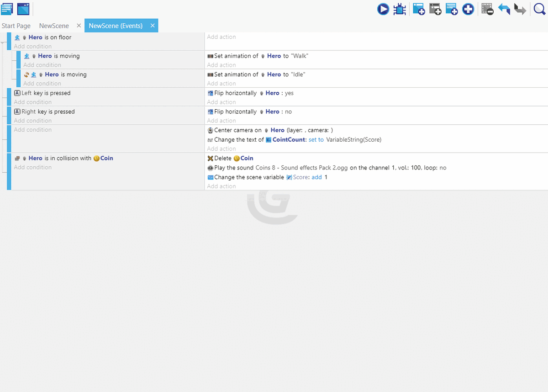Add action below Set animation "Idle"

click(x=221, y=84)
